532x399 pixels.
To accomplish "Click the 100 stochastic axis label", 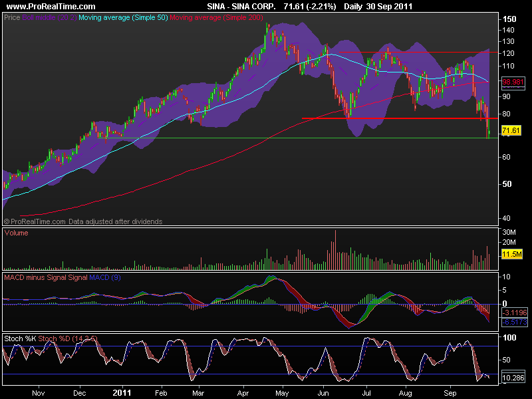I will [509, 338].
